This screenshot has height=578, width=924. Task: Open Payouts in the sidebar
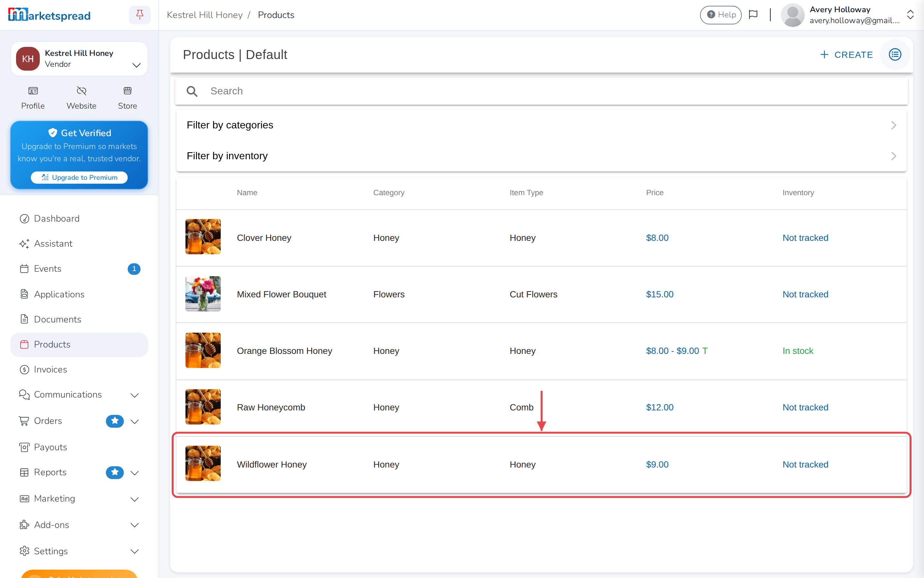(x=79, y=447)
